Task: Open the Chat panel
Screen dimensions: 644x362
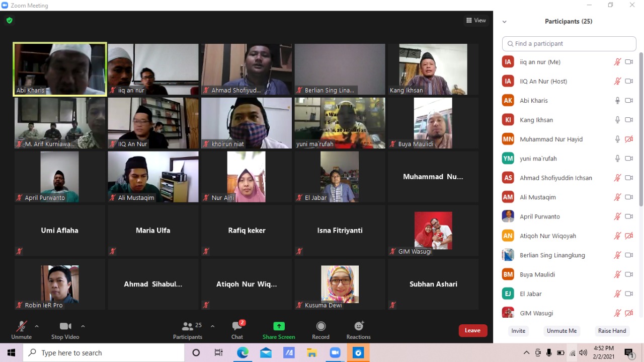Action: pos(237,326)
